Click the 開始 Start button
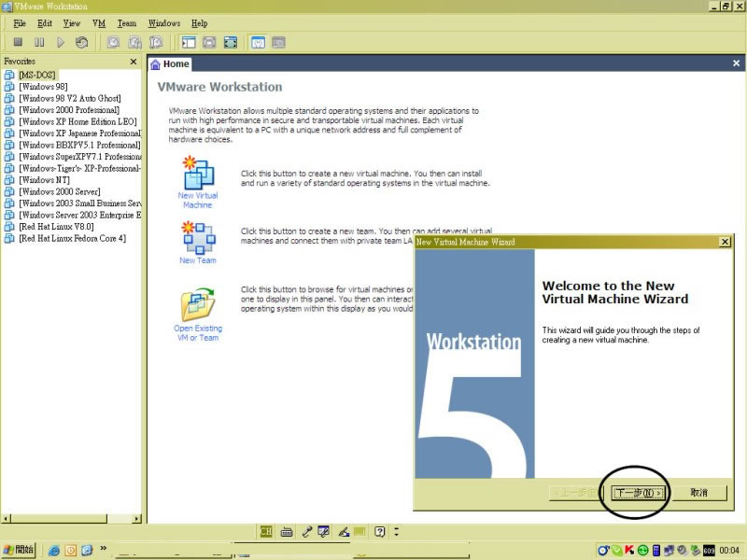This screenshot has height=560, width=747. point(19,550)
